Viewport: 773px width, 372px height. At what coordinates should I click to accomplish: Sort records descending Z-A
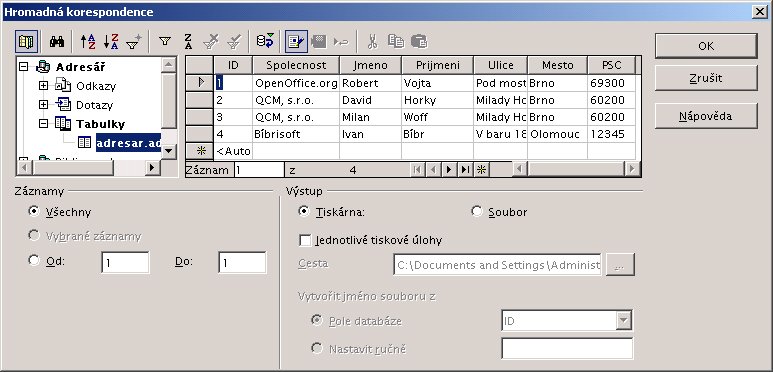pos(111,41)
